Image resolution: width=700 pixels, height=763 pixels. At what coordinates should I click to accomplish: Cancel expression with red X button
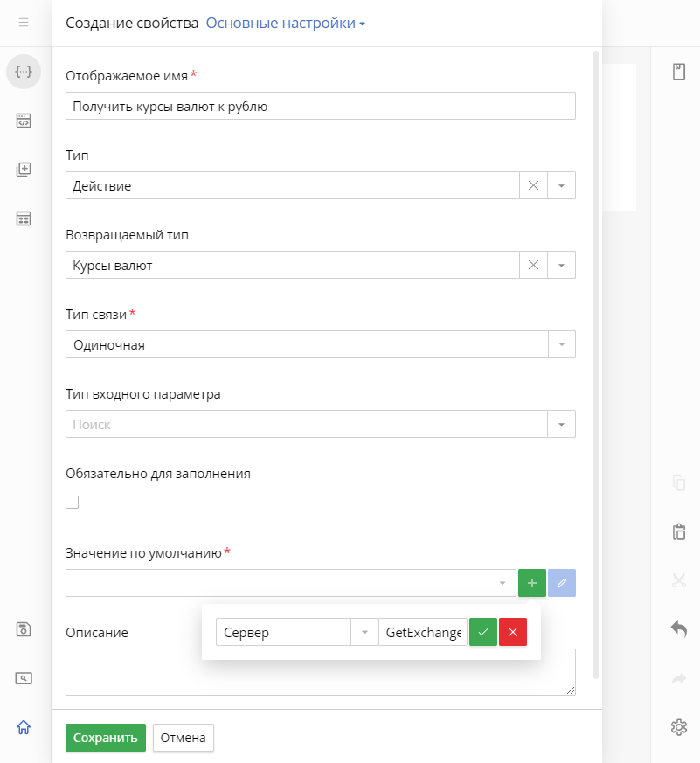[x=513, y=632]
